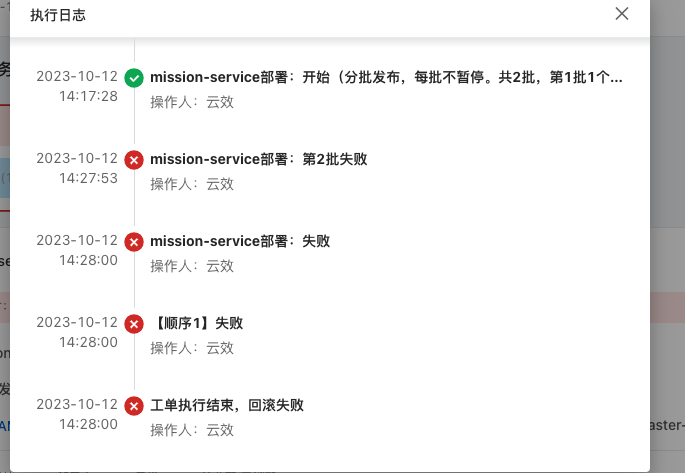Click green success icon for deployment start
Image resolution: width=685 pixels, height=473 pixels.
click(x=134, y=78)
